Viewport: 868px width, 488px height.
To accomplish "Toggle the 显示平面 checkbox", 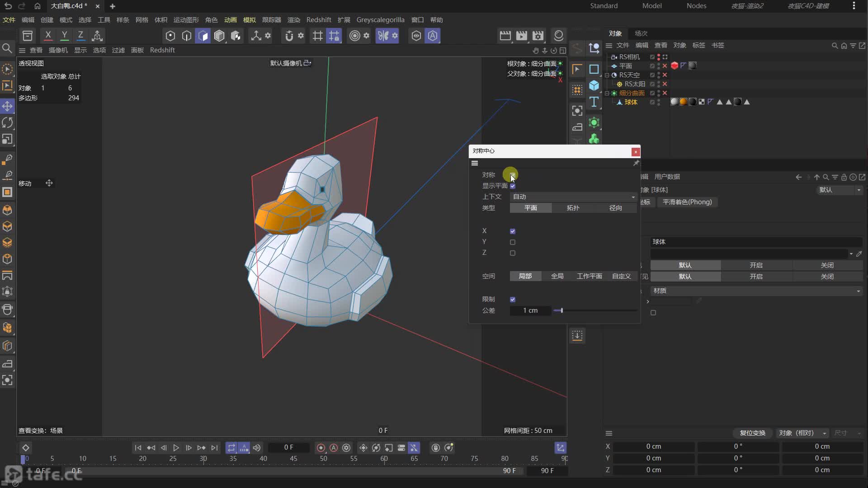I will 512,186.
